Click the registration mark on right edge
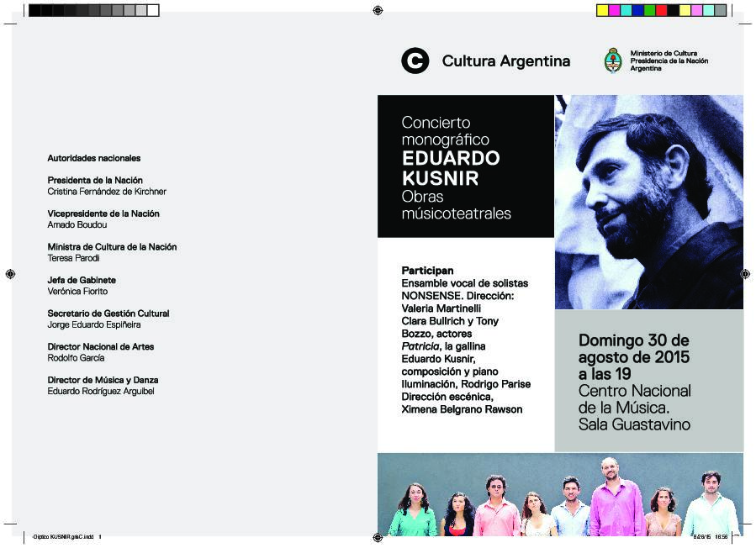Screen dimensions: 756x548 (745, 274)
